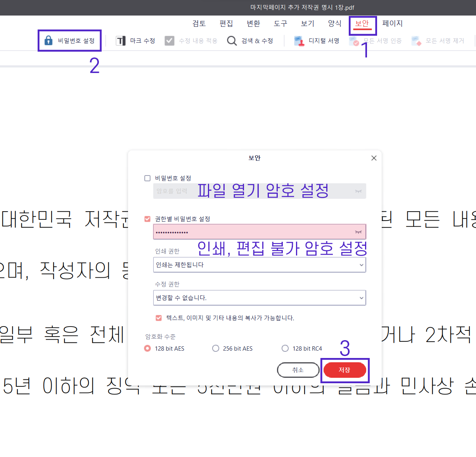Click the 검색 & 수정 magnifier icon

232,41
